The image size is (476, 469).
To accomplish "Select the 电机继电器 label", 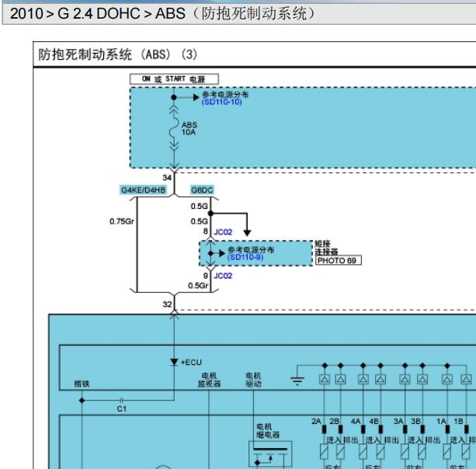I will click(x=268, y=431).
